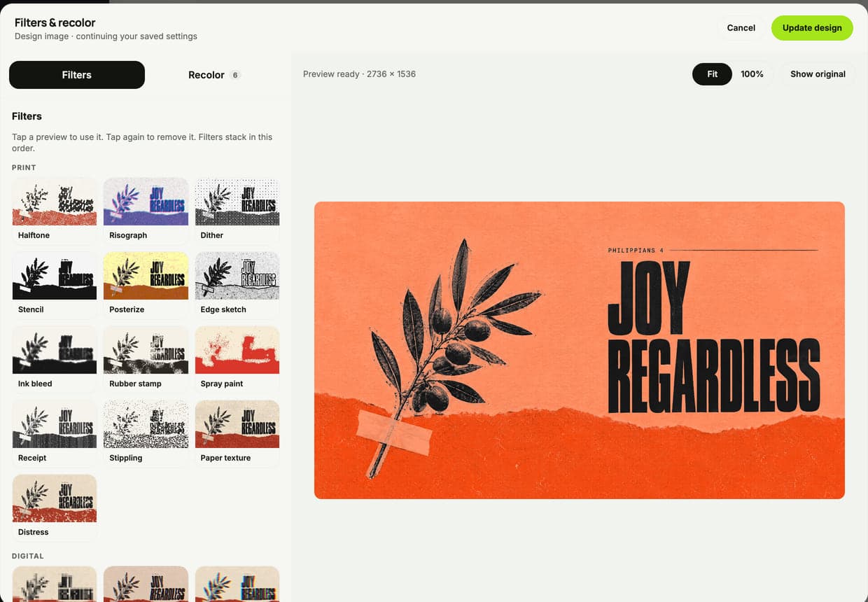Switch to the Filters tab
Image resolution: width=868 pixels, height=602 pixels.
[77, 75]
